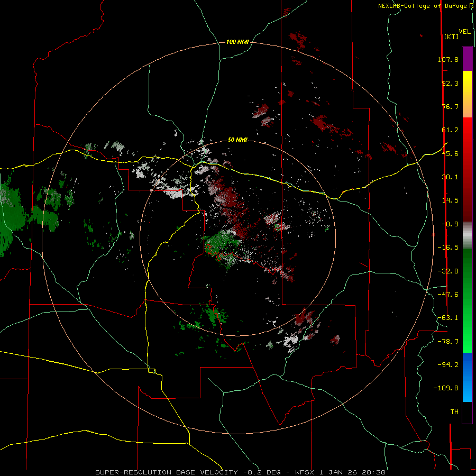Select the 14.5 velocity scale value
Screen dimensions: 476x476
click(x=450, y=200)
